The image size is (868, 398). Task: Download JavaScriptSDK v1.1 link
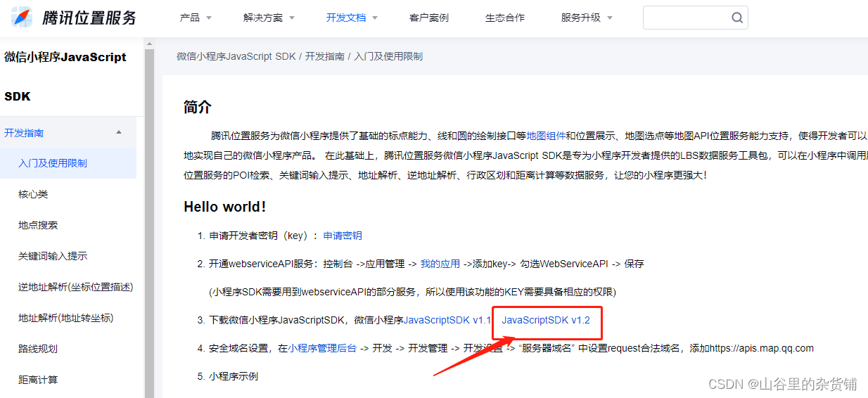click(447, 320)
